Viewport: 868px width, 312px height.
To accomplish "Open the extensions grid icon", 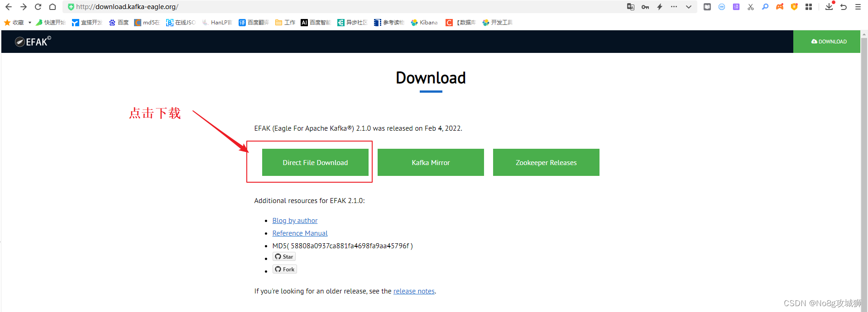I will [809, 7].
